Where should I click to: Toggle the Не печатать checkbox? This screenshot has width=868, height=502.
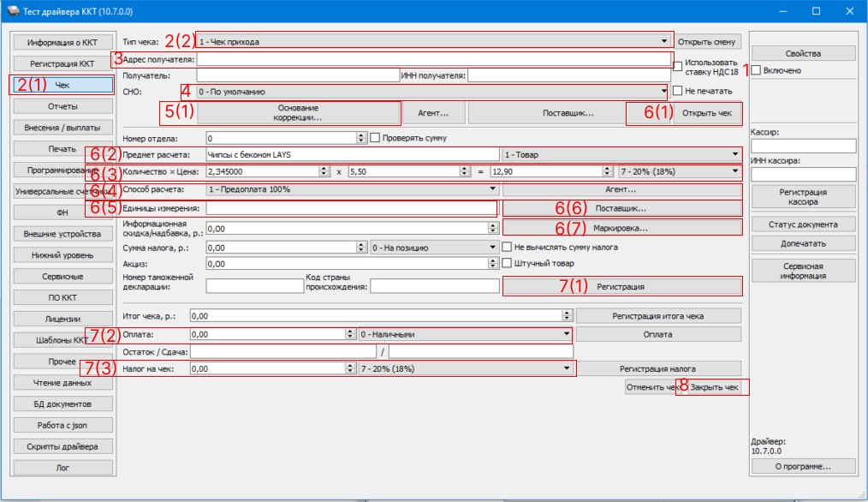coord(677,90)
